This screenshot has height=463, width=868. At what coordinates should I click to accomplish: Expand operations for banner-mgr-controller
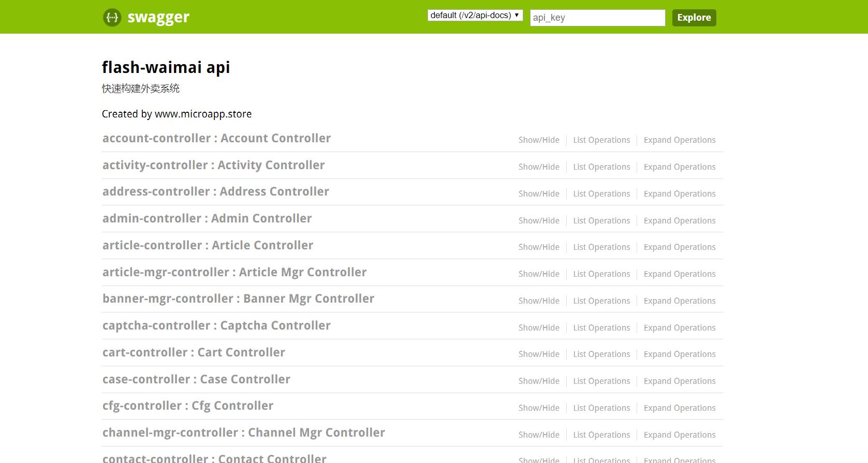coord(679,301)
